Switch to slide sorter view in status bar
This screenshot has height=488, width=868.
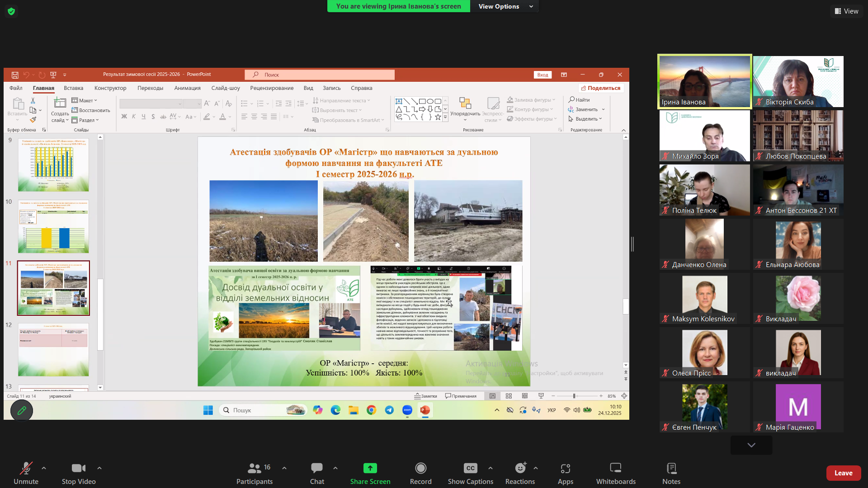[509, 395]
